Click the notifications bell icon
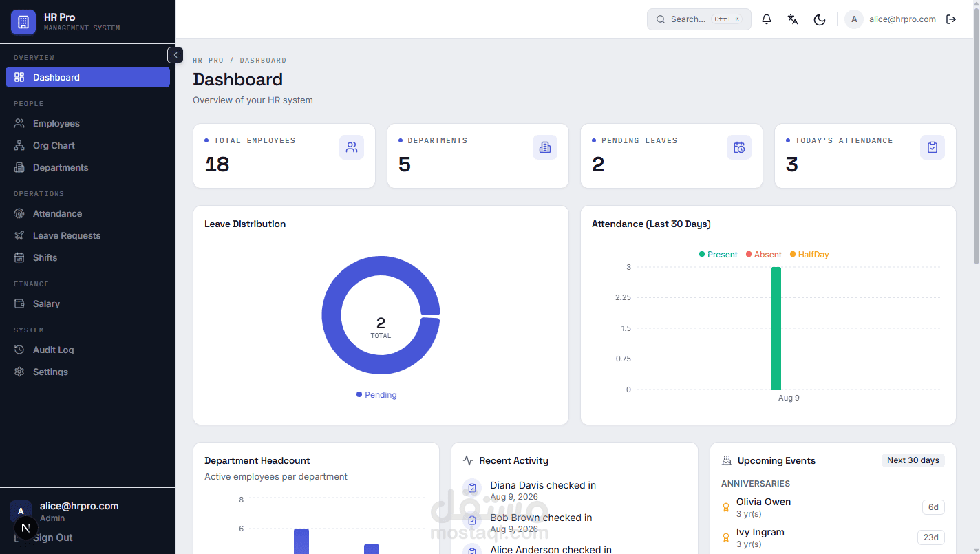The image size is (980, 554). click(767, 19)
